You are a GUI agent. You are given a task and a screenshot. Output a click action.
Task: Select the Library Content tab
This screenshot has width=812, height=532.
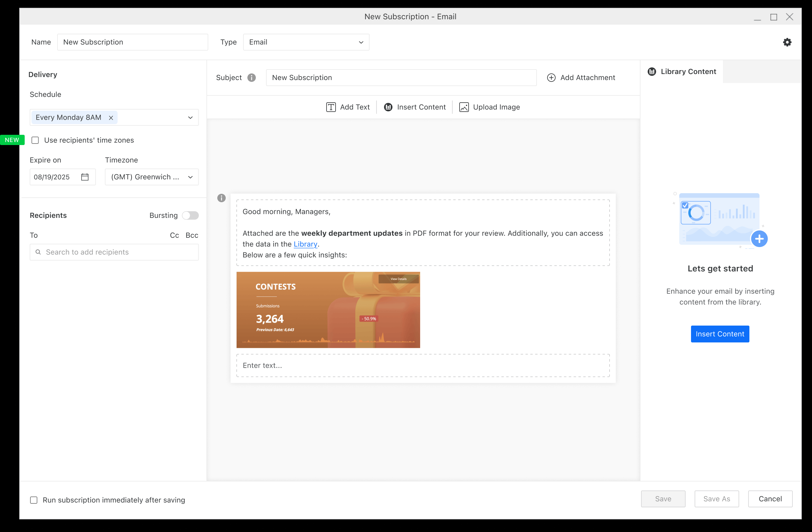(x=682, y=72)
